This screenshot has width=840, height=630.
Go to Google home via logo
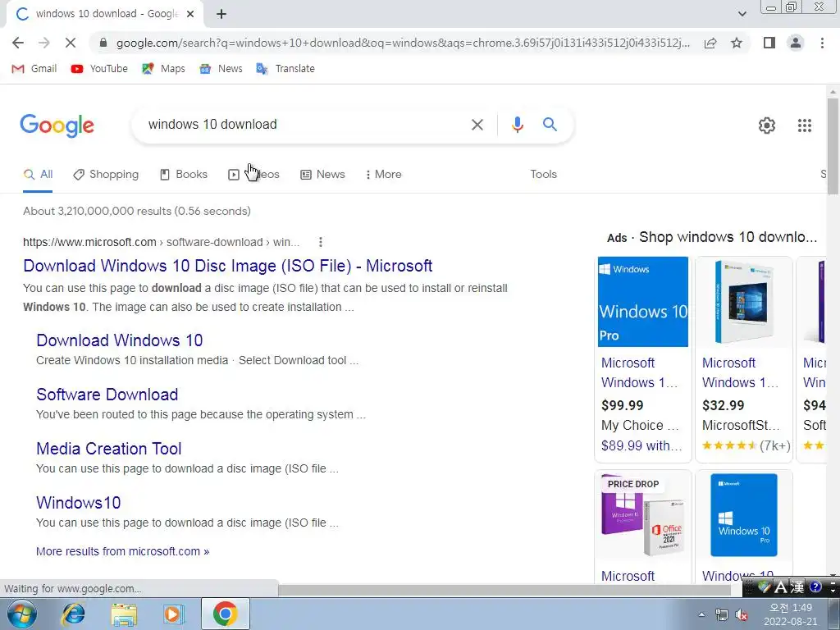57,126
